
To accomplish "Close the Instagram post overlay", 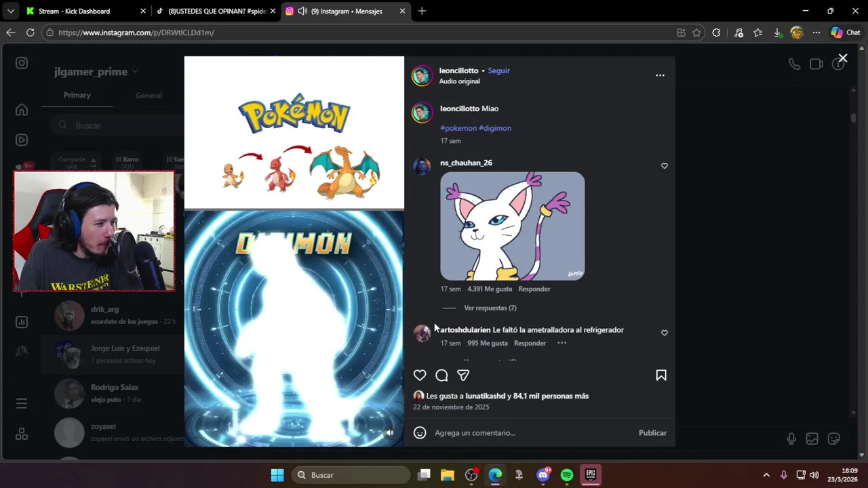I will point(842,59).
